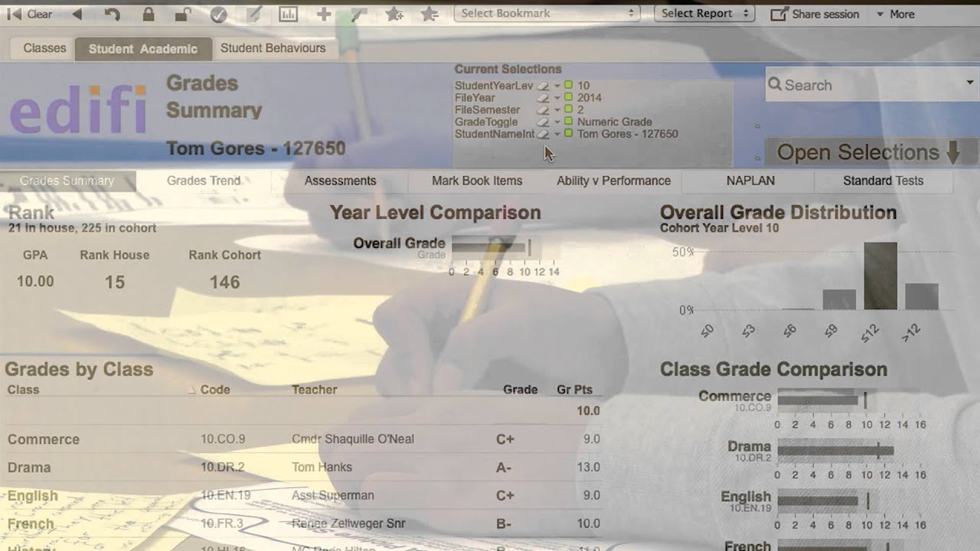Click the Gr Pts column header

click(x=574, y=390)
